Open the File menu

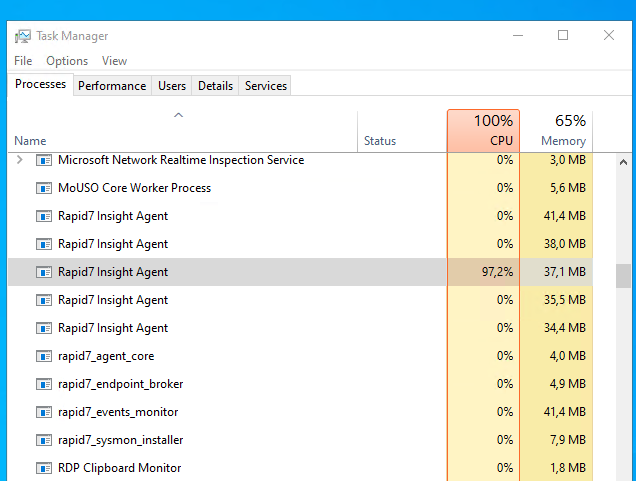pos(23,61)
